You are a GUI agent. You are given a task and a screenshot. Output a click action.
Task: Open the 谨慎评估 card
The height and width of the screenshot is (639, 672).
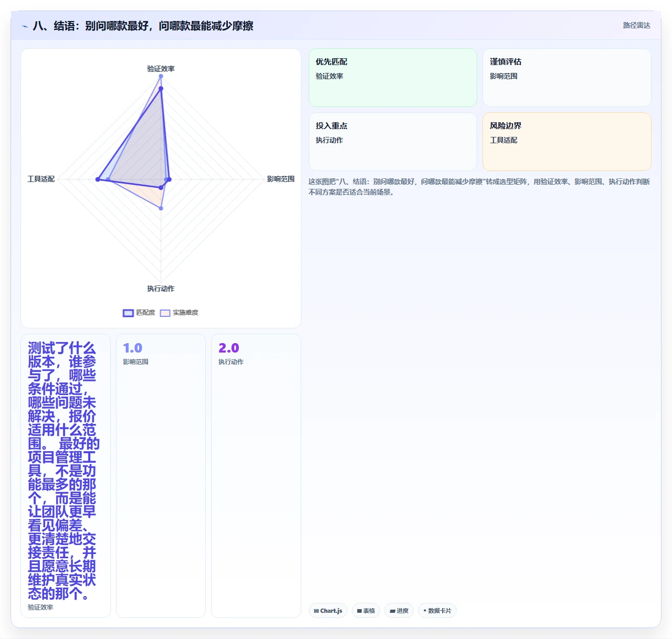pyautogui.click(x=567, y=78)
